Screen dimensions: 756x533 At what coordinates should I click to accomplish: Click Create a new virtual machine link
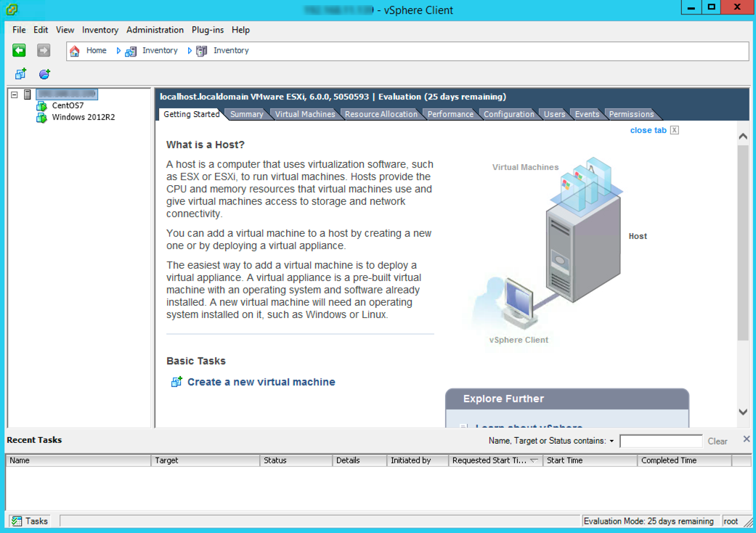coord(261,382)
